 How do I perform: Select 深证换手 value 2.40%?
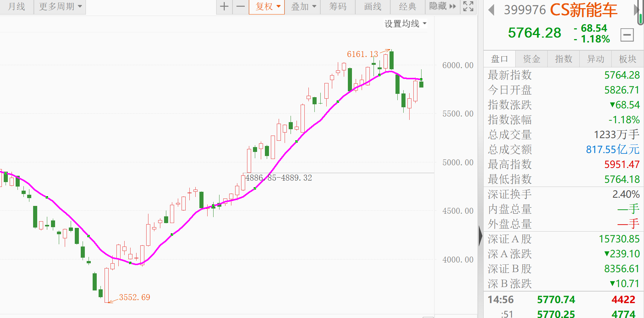(x=626, y=194)
